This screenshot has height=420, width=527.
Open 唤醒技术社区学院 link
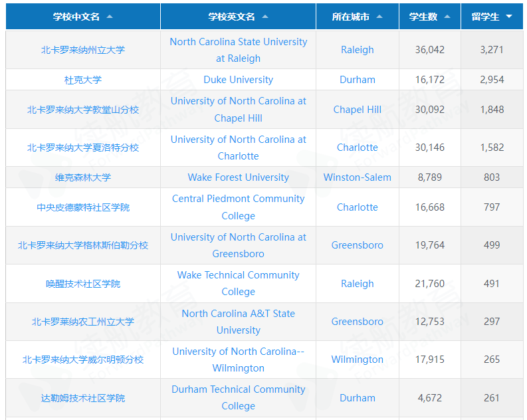tap(83, 284)
